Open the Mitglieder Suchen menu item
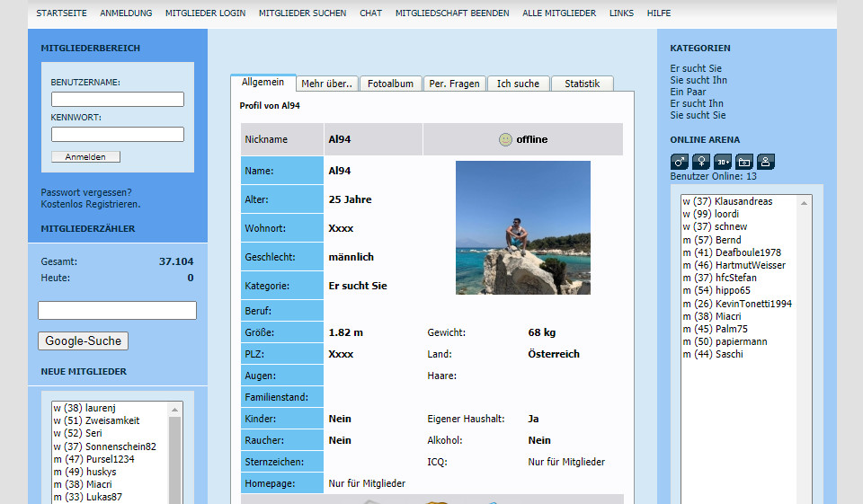The height and width of the screenshot is (504, 863). 302,13
